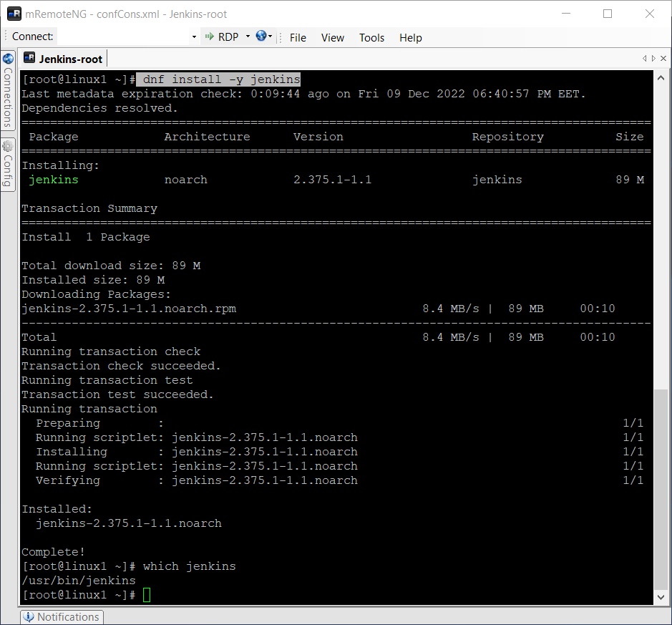
Task: Click the Connections panel globe icon
Action: 8,59
